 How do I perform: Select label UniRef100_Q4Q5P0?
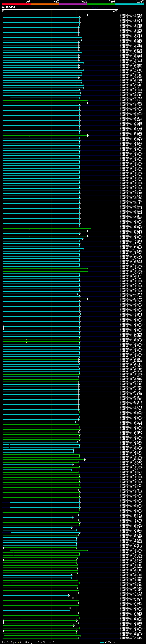pyautogui.click(x=131, y=603)
